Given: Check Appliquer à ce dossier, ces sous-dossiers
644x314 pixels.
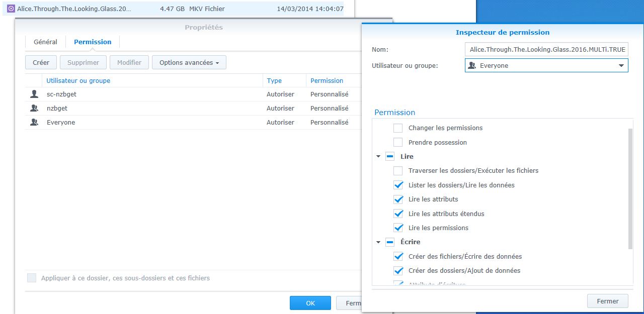Looking at the screenshot, I should pos(32,278).
